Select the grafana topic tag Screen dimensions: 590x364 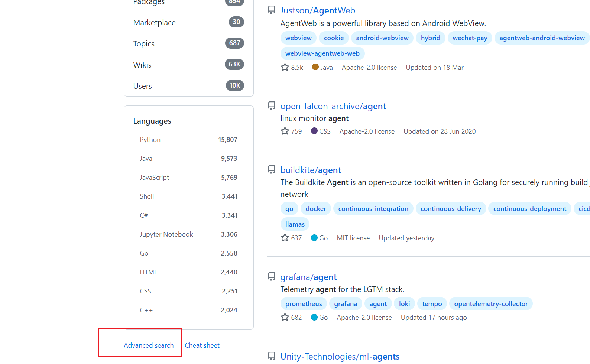(x=346, y=304)
